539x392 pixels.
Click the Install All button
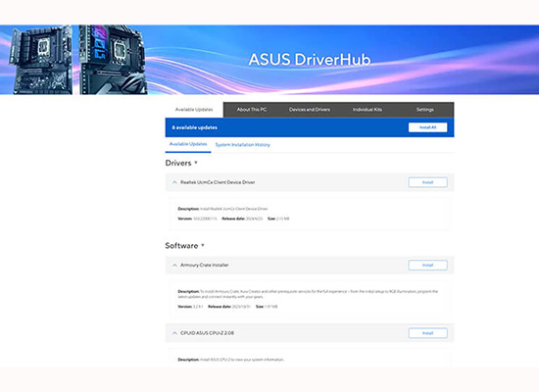[x=427, y=127]
